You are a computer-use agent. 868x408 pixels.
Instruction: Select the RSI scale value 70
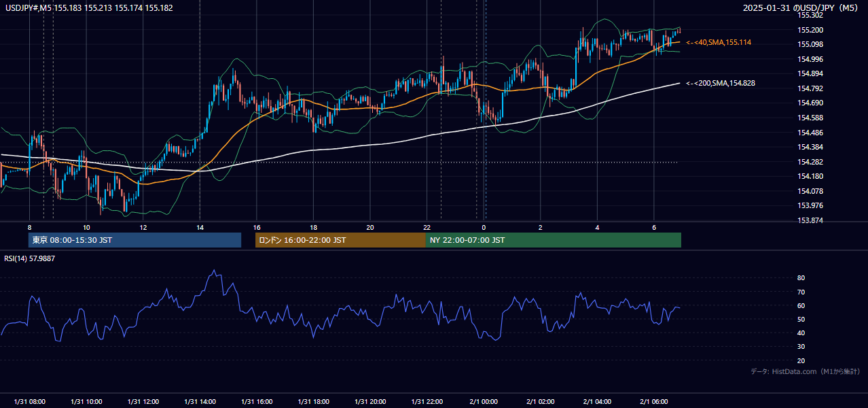pos(801,292)
